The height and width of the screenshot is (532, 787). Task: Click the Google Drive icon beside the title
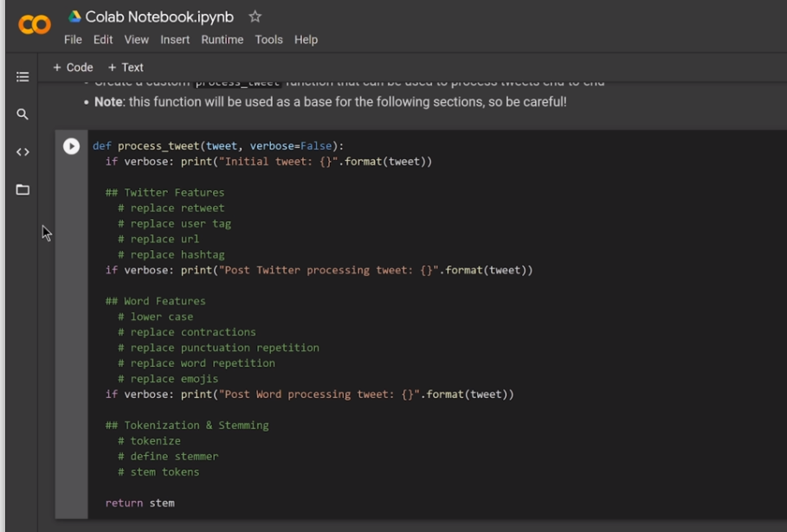pos(74,16)
